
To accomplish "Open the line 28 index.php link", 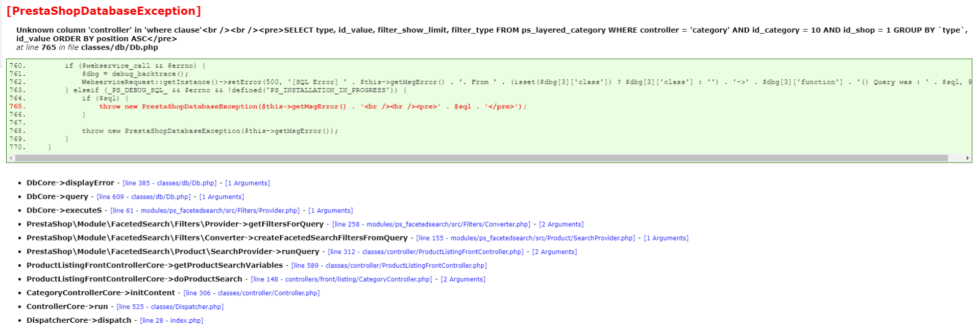I will (171, 321).
